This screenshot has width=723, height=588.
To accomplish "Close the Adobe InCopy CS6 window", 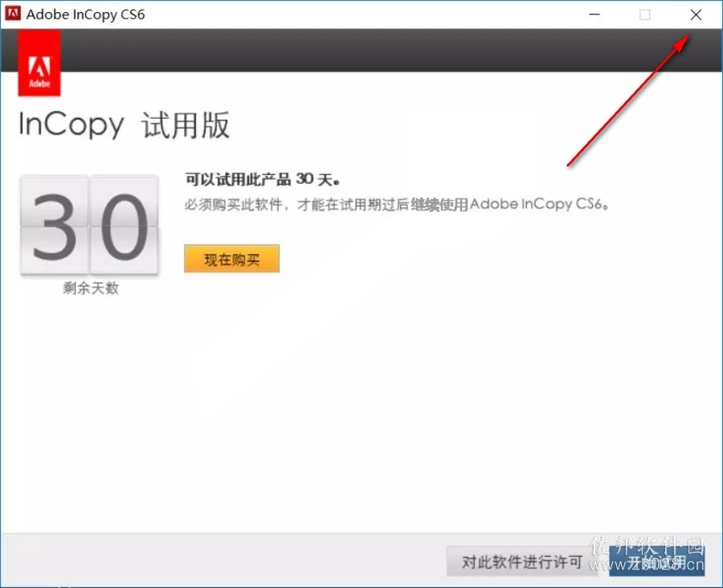I will [x=696, y=14].
